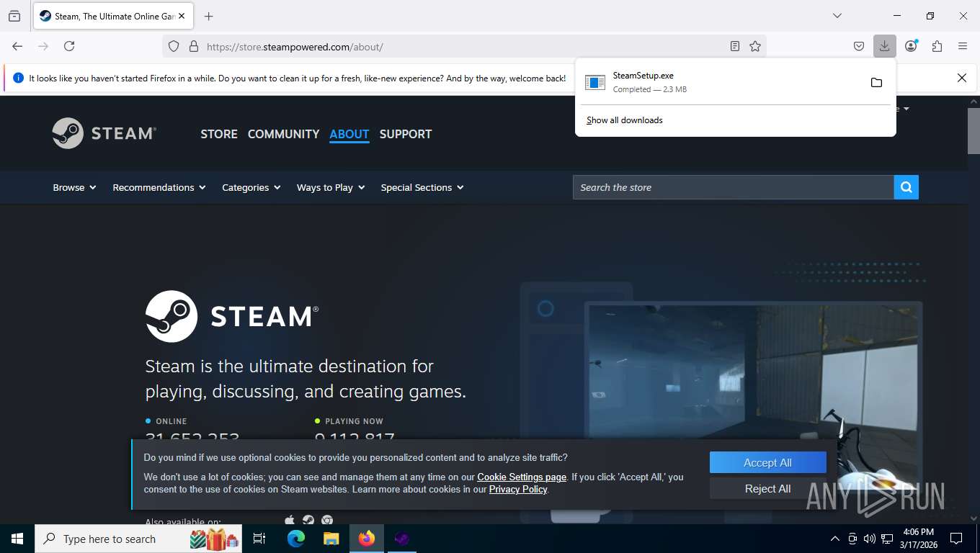Image resolution: width=980 pixels, height=553 pixels.
Task: Click Accept All cookies button
Action: (x=767, y=463)
